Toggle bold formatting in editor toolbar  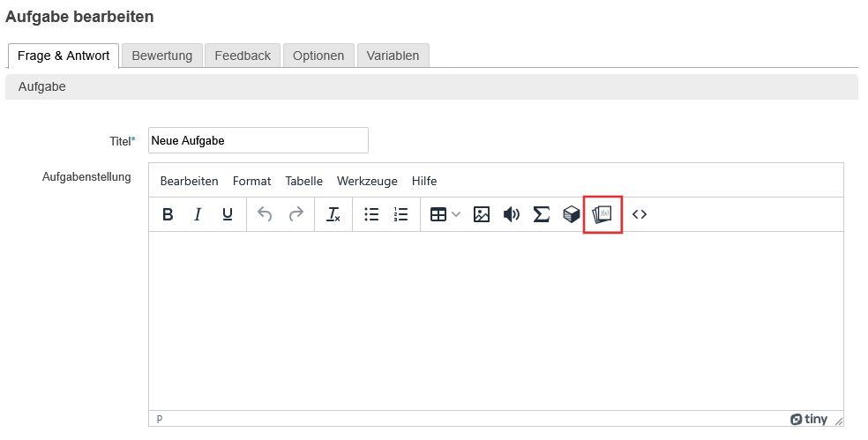(168, 214)
